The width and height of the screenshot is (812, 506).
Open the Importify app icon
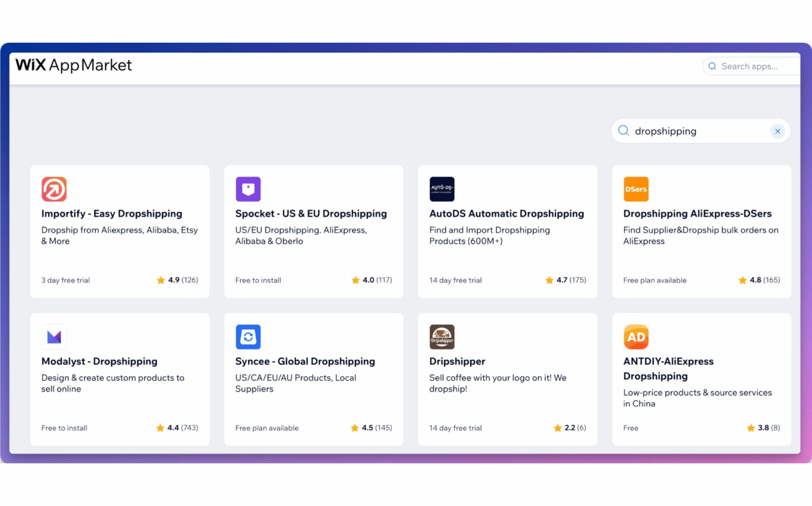click(54, 189)
